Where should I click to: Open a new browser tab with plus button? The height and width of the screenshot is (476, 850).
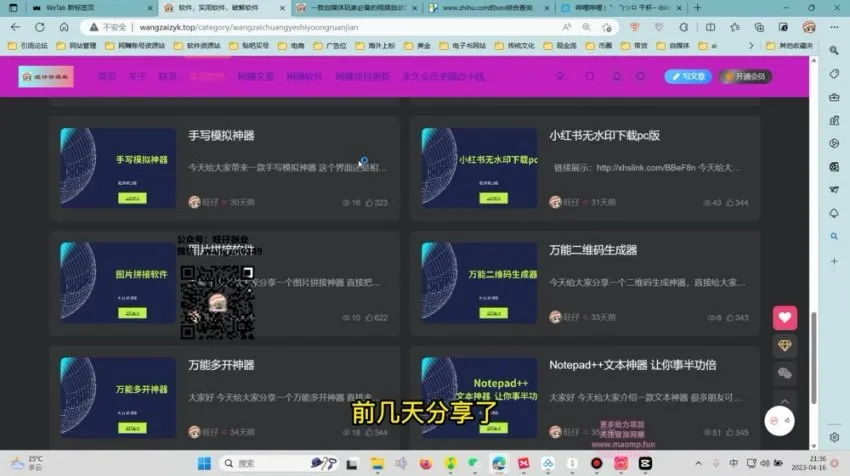tap(698, 8)
